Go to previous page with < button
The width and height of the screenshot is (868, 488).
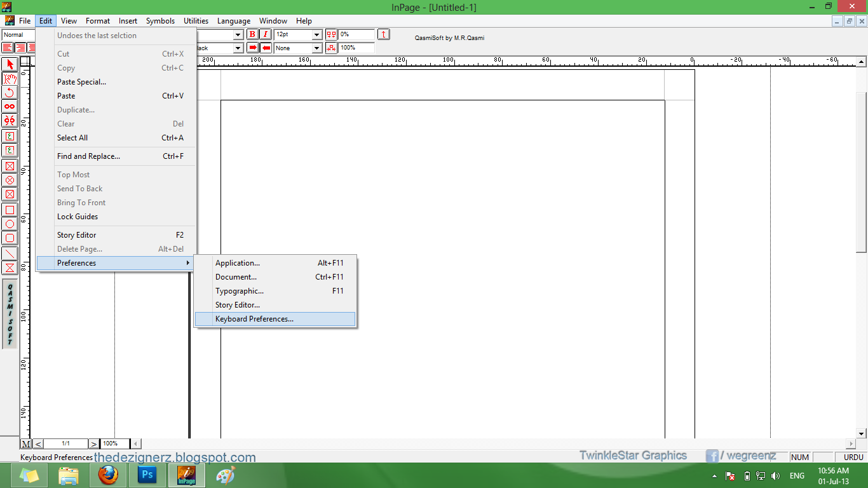pyautogui.click(x=38, y=444)
